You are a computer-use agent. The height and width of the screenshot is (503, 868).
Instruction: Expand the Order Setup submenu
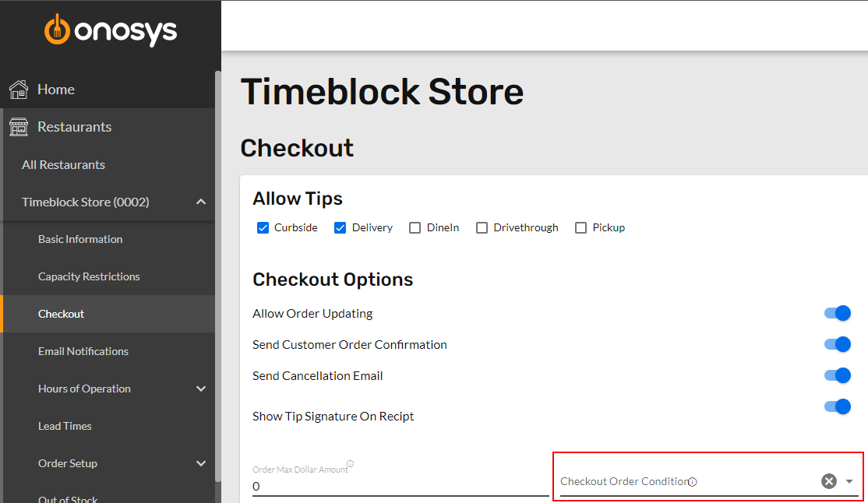(201, 464)
